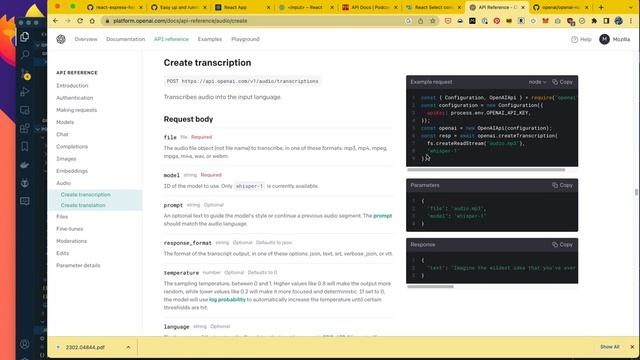
Task: Open the MetaMask fox extension
Action: (x=545, y=21)
